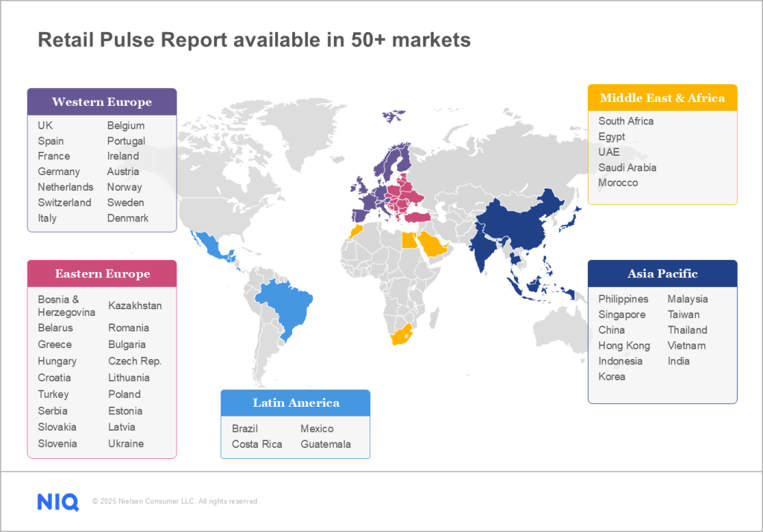Click the 'Netherlands' entry

click(x=66, y=188)
